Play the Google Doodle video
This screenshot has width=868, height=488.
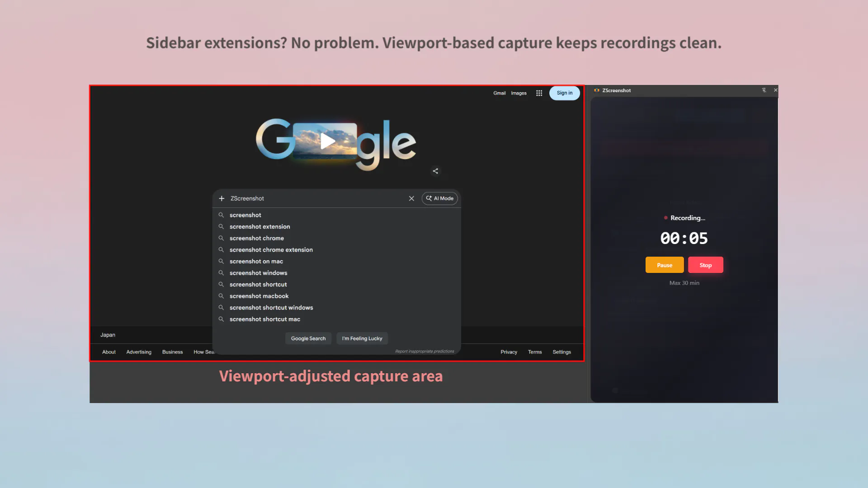327,141
